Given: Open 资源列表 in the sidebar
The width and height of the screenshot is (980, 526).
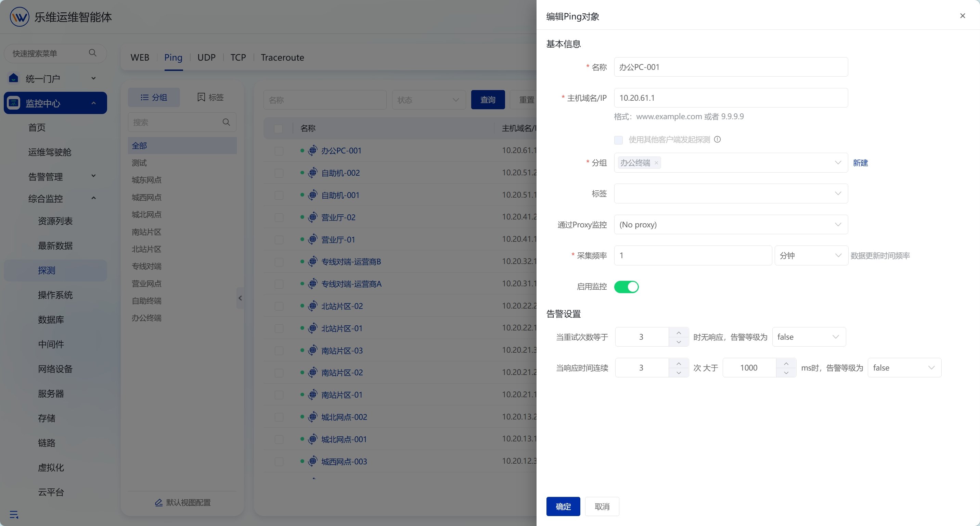Looking at the screenshot, I should 55,221.
